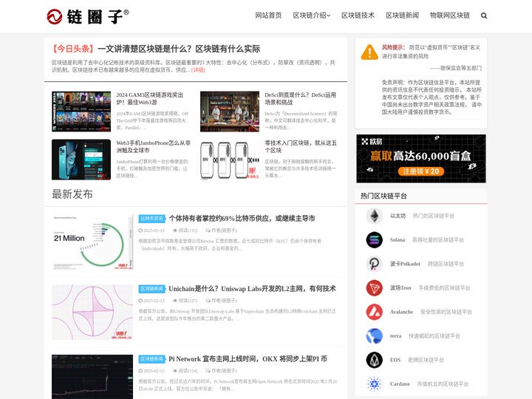Expand the 区块链介绍 dropdown menu
The width and height of the screenshot is (532, 399).
point(312,16)
